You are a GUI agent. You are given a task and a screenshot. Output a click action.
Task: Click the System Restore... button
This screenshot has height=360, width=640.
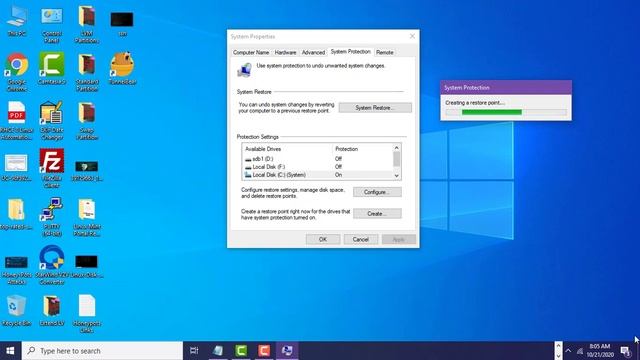[x=375, y=108]
